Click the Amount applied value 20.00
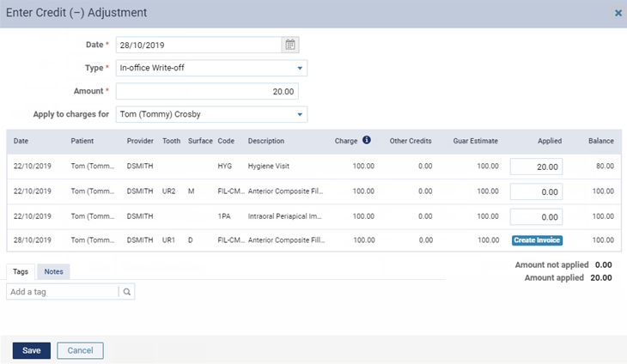Image resolution: width=627 pixels, height=364 pixels. 601,277
